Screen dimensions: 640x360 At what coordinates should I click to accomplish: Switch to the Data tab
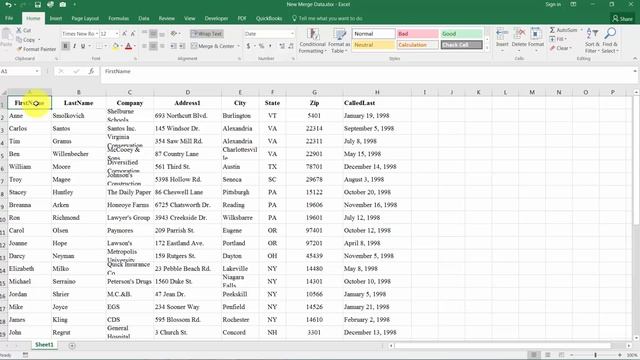(x=144, y=18)
